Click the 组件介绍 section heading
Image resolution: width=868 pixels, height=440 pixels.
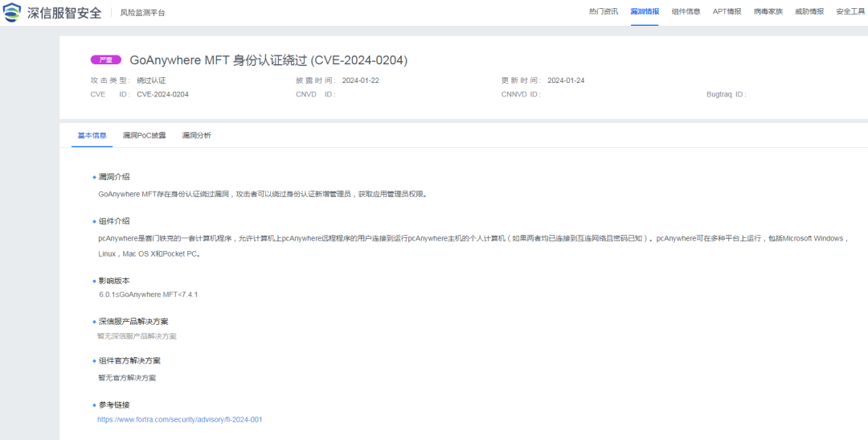(114, 221)
